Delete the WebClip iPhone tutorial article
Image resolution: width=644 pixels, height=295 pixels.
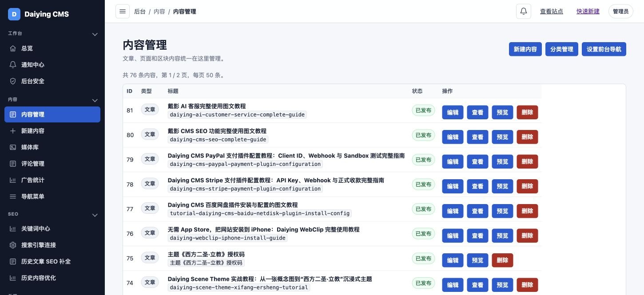point(527,236)
